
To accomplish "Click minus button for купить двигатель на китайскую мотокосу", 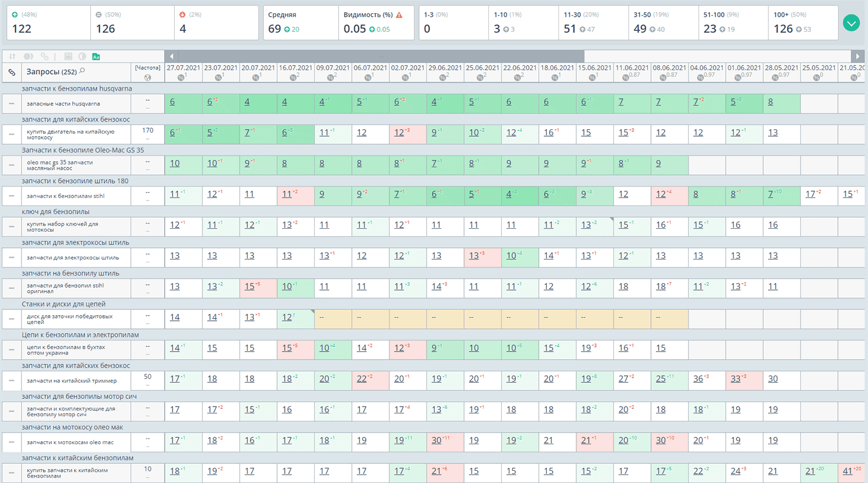I will point(12,134).
